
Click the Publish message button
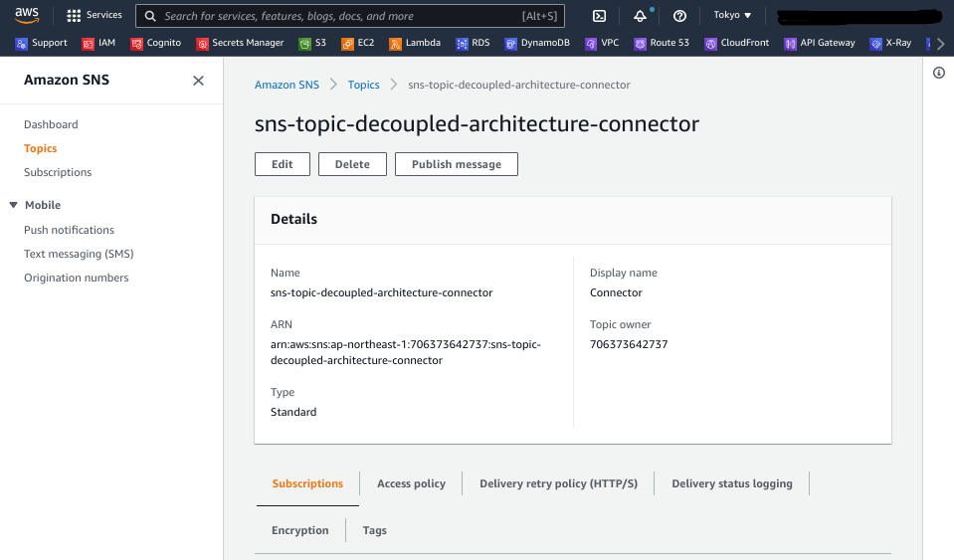click(457, 164)
